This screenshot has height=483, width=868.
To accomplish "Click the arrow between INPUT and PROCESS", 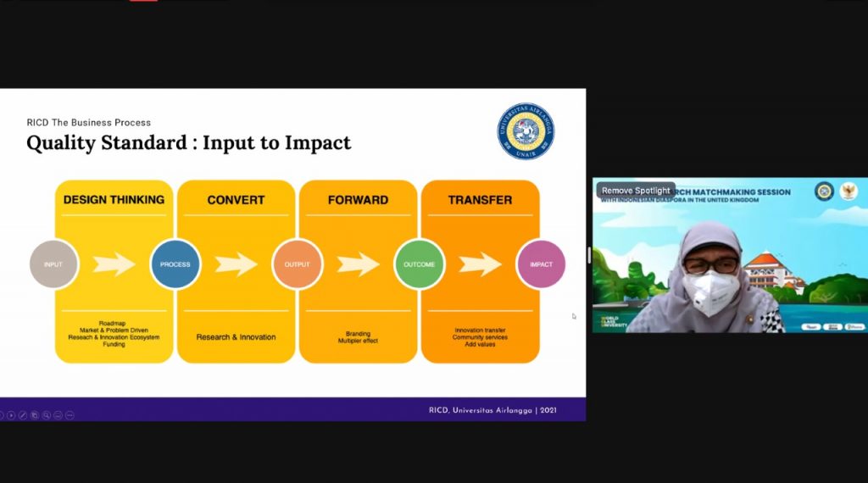I will tap(114, 264).
